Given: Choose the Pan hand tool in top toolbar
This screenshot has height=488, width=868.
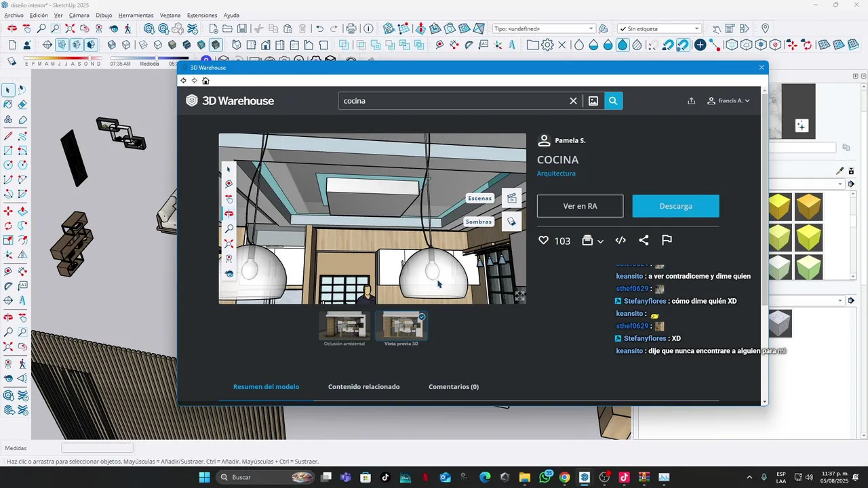Looking at the screenshot, I should pyautogui.click(x=26, y=29).
